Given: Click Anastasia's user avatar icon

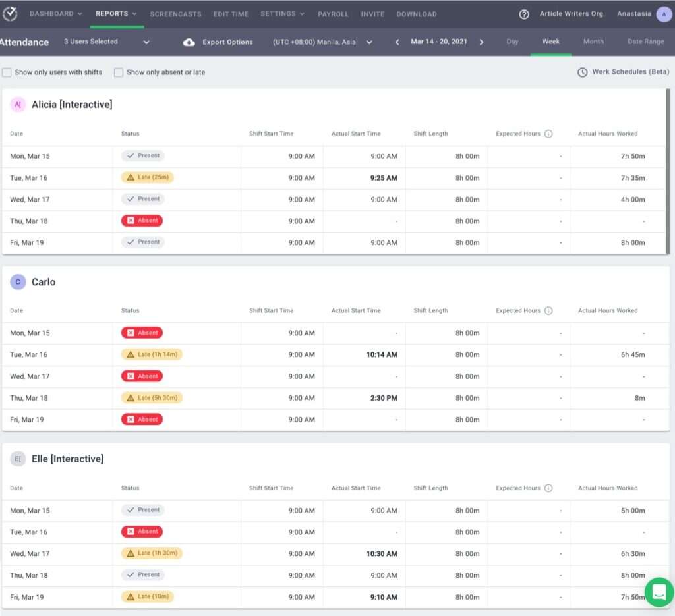Looking at the screenshot, I should (x=664, y=14).
